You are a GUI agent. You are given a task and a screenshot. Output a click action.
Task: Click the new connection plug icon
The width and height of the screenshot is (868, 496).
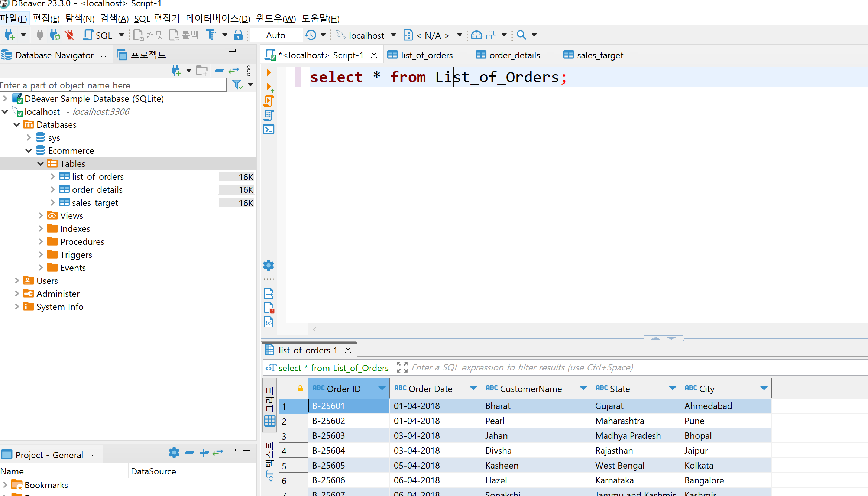(10, 35)
